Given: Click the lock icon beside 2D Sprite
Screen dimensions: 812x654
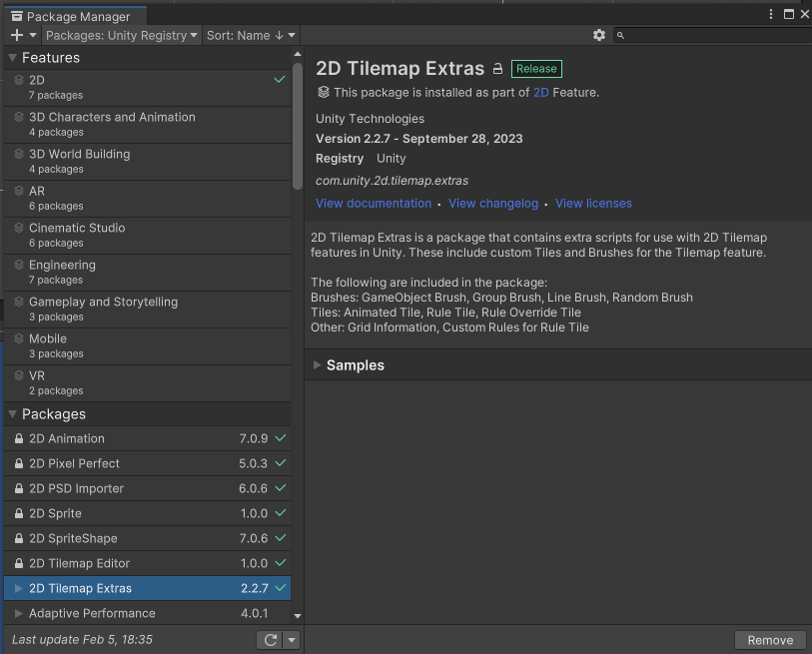Looking at the screenshot, I should (19, 513).
